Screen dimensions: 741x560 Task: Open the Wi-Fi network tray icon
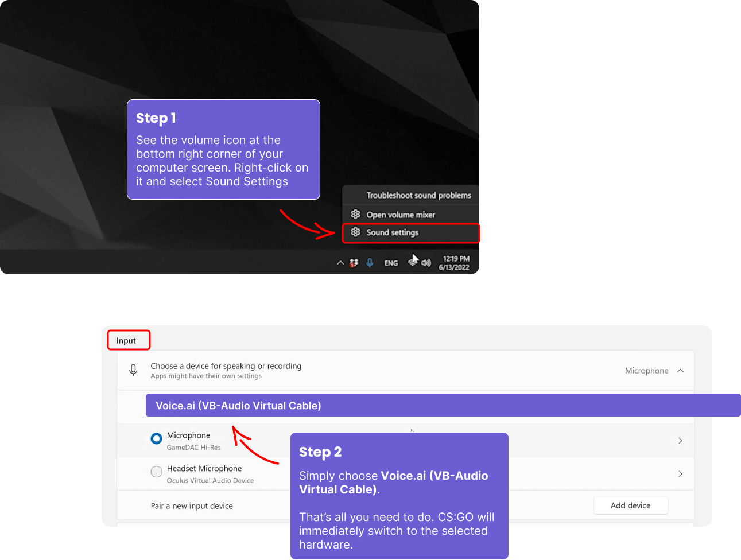[x=413, y=262]
